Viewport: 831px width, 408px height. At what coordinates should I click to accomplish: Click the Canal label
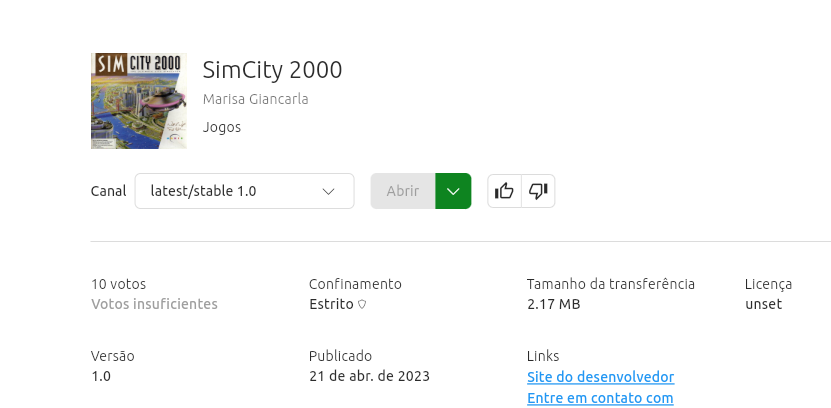coord(108,191)
